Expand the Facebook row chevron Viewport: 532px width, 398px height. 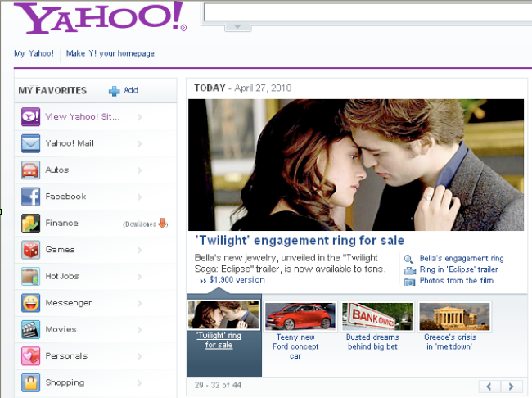pos(140,197)
